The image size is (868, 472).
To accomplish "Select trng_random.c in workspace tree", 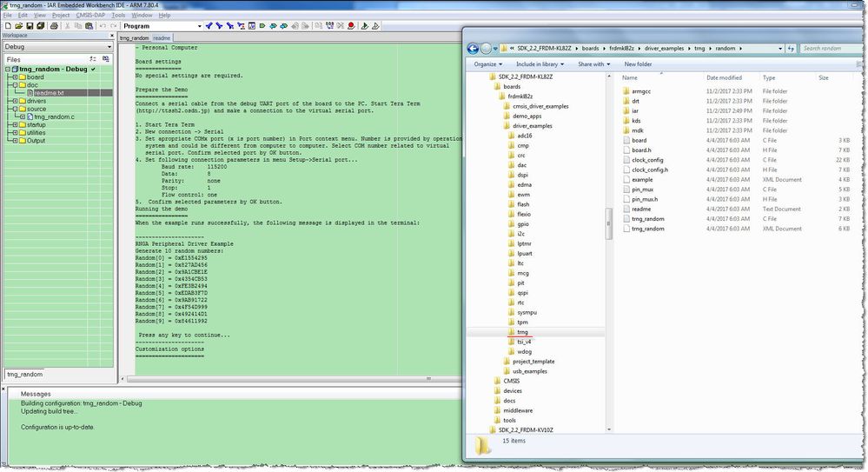I will click(54, 116).
